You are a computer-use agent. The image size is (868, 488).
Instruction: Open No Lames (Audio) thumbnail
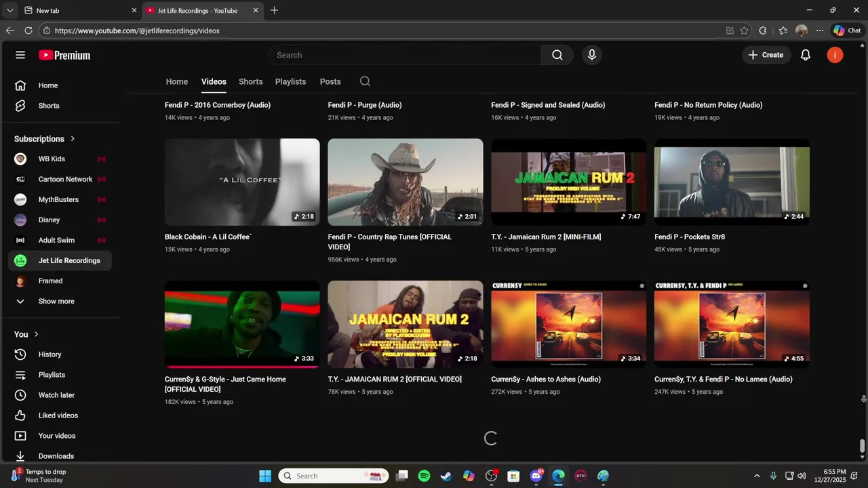click(x=732, y=325)
